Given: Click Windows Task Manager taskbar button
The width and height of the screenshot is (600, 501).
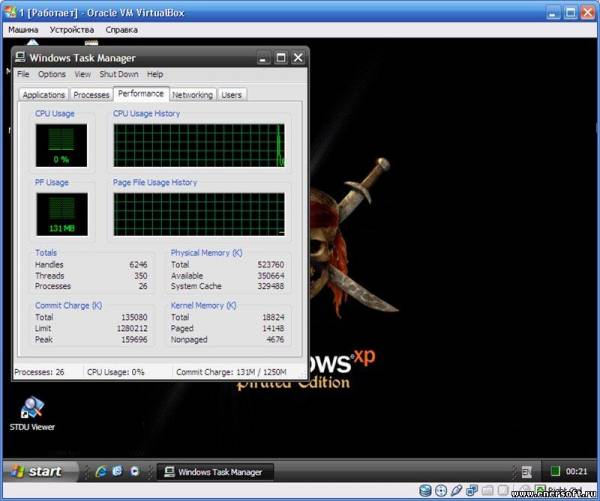Looking at the screenshot, I should tap(215, 472).
